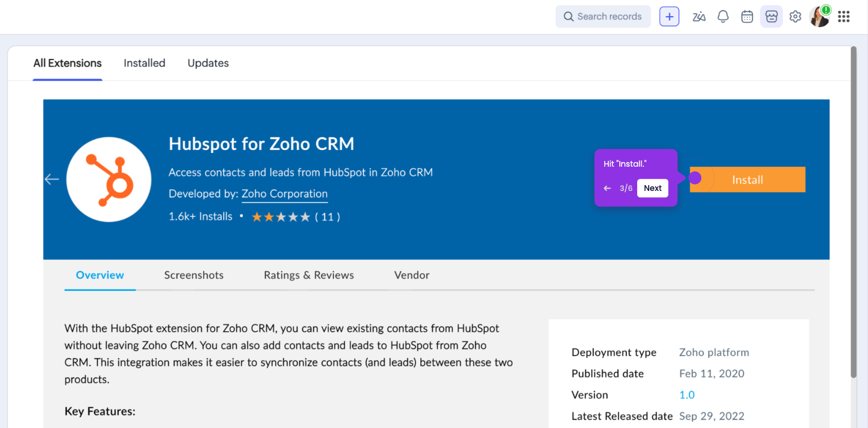Click the tooltip's previous step arrow
The width and height of the screenshot is (868, 428).
tap(607, 188)
